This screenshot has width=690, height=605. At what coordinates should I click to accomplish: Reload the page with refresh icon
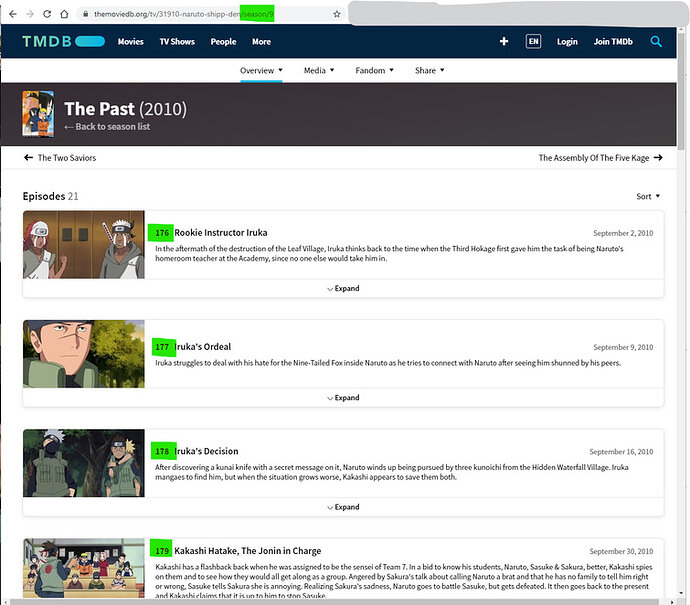(47, 14)
